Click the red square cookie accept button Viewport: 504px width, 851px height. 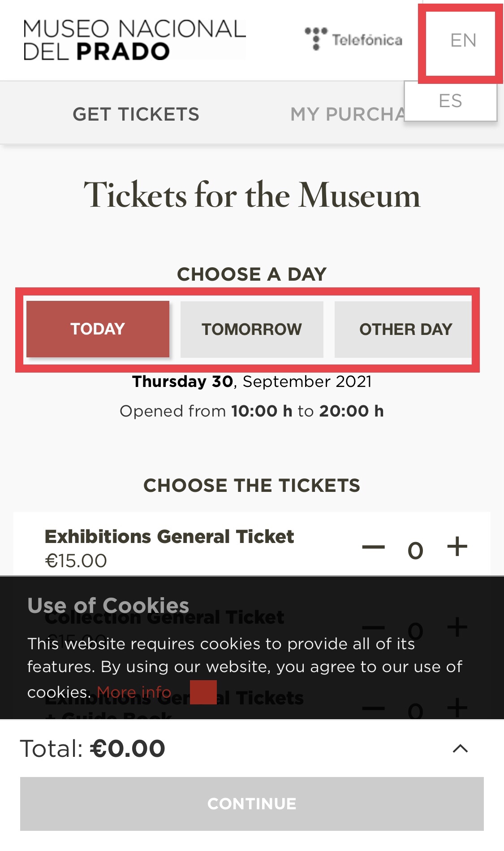[203, 692]
